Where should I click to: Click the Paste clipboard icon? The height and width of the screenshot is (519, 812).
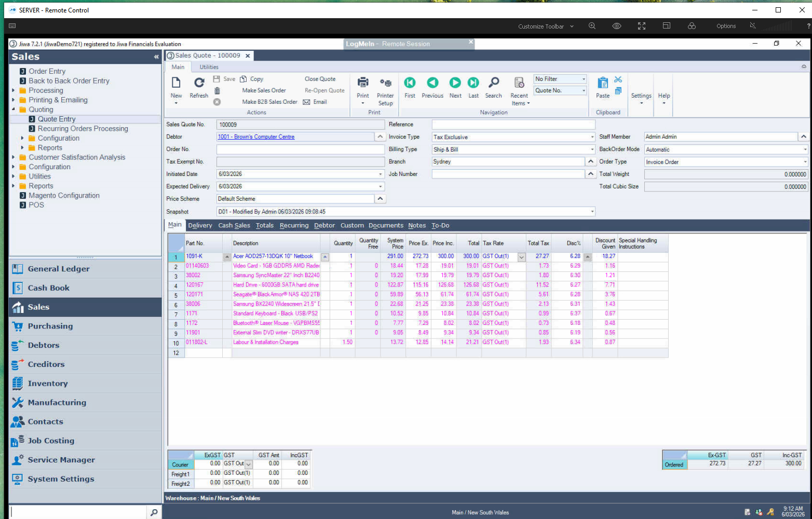(x=602, y=83)
